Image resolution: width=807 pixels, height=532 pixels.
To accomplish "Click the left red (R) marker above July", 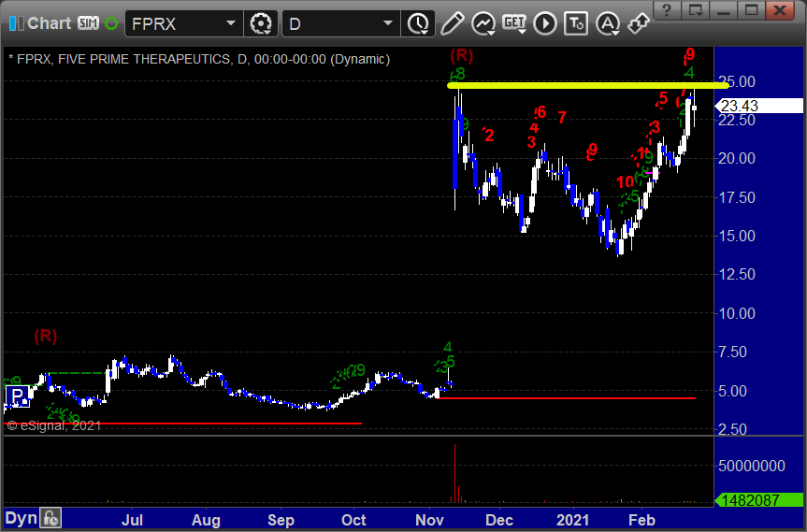I will pyautogui.click(x=46, y=336).
